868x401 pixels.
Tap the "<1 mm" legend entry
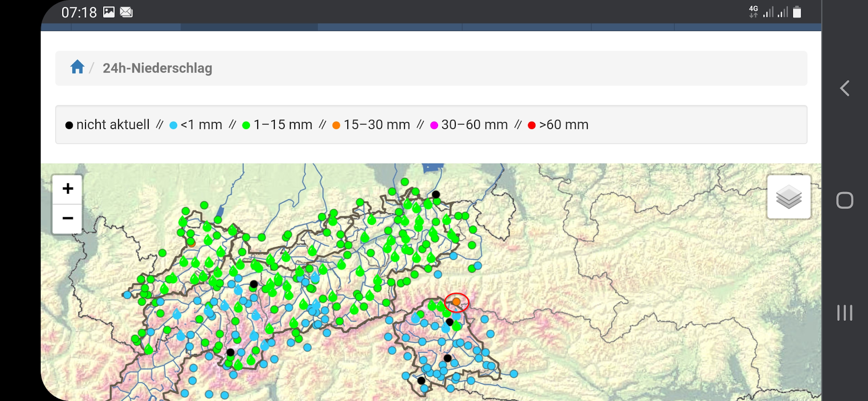tap(196, 124)
